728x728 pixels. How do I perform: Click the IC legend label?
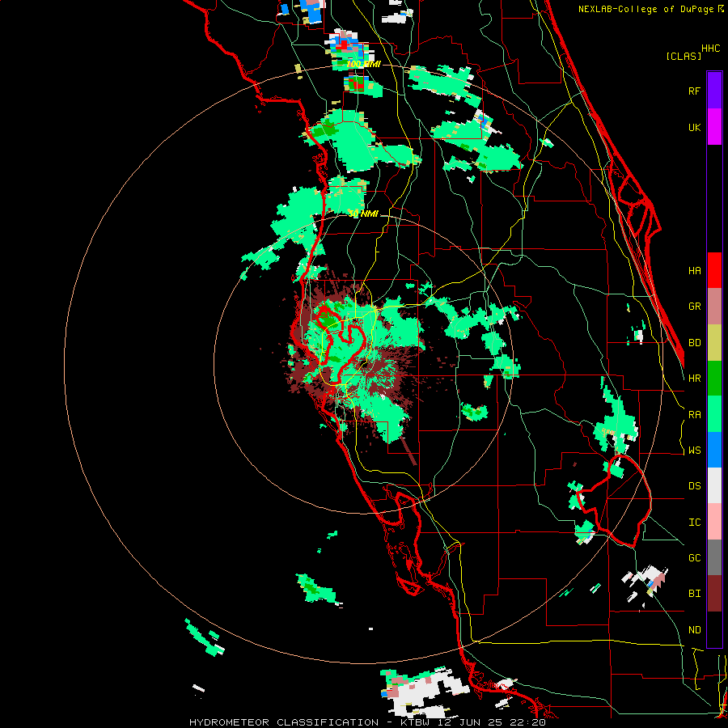(x=695, y=523)
